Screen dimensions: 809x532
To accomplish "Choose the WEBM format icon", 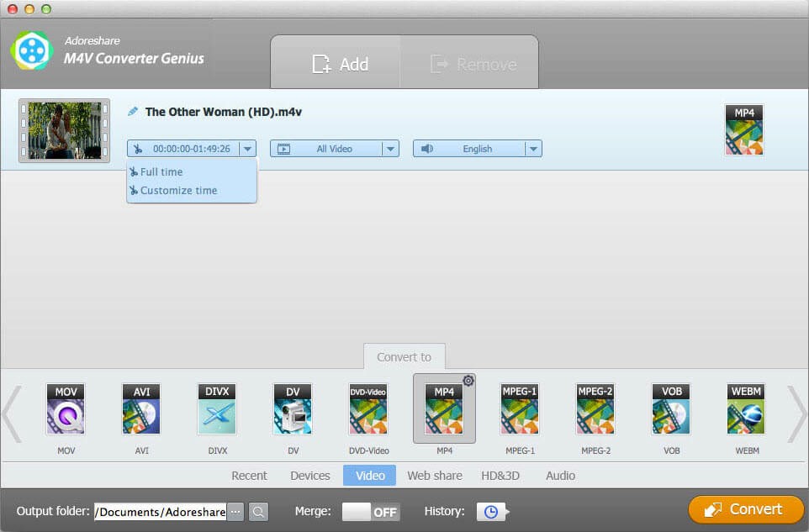I will point(747,409).
